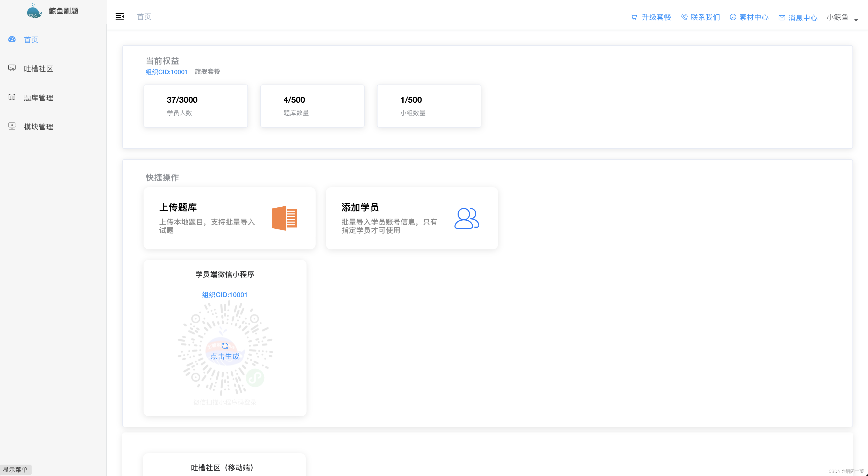Click the blue add-students people icon
Screen dimensions: 868x476
[467, 218]
